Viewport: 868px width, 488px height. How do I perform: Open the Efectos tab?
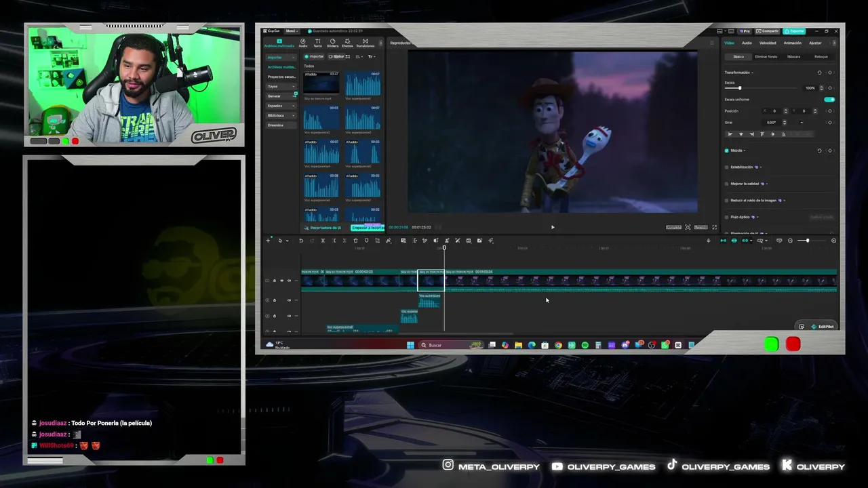[x=347, y=43]
